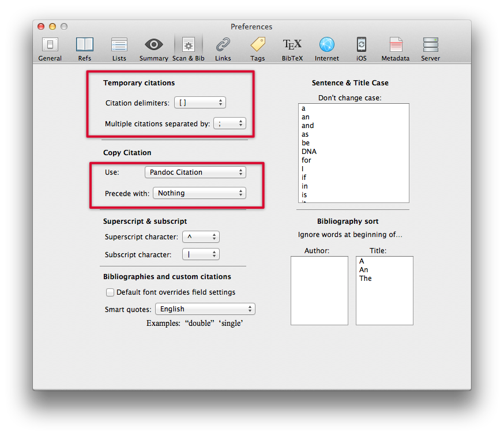
Task: Change the Precede with dropdown
Action: (199, 193)
